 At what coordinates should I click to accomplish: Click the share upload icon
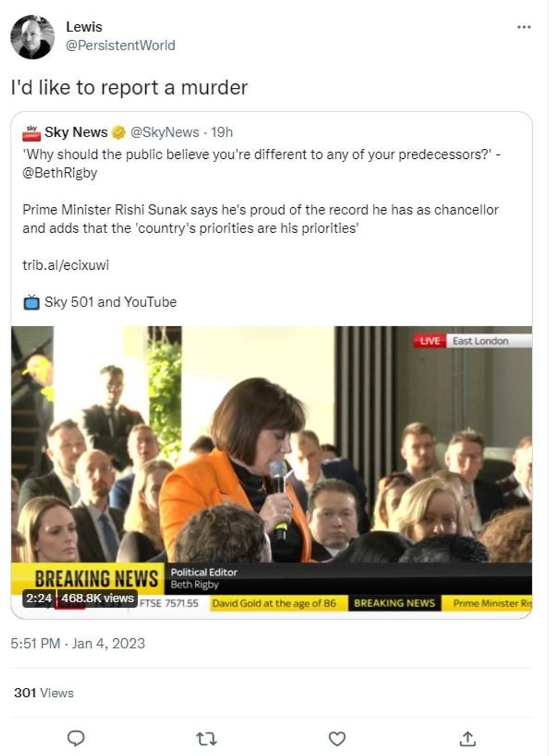pos(468,738)
